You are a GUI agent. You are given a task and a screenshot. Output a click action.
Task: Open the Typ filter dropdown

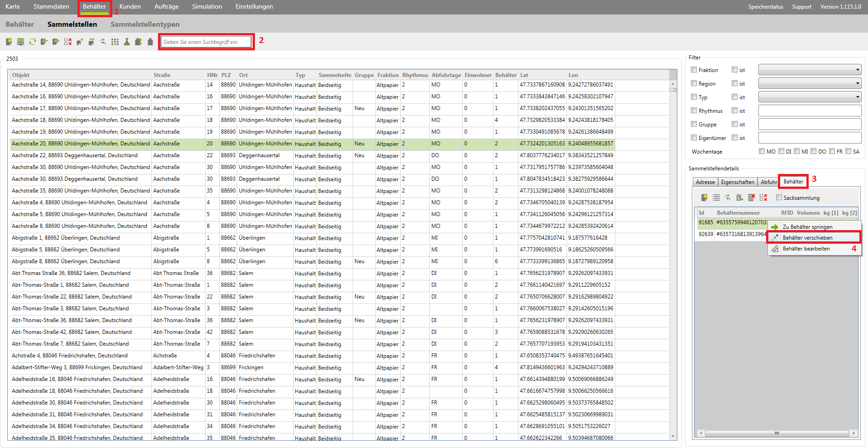tap(810, 97)
